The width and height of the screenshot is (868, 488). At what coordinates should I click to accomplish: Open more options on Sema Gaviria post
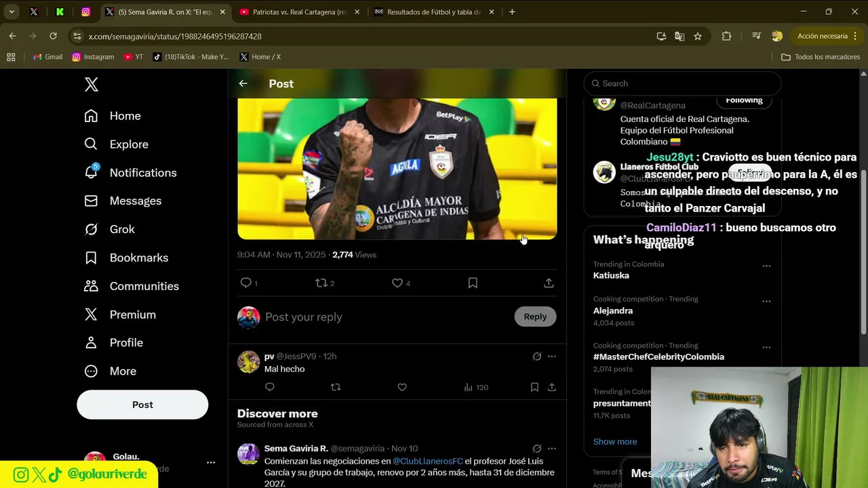(552, 449)
